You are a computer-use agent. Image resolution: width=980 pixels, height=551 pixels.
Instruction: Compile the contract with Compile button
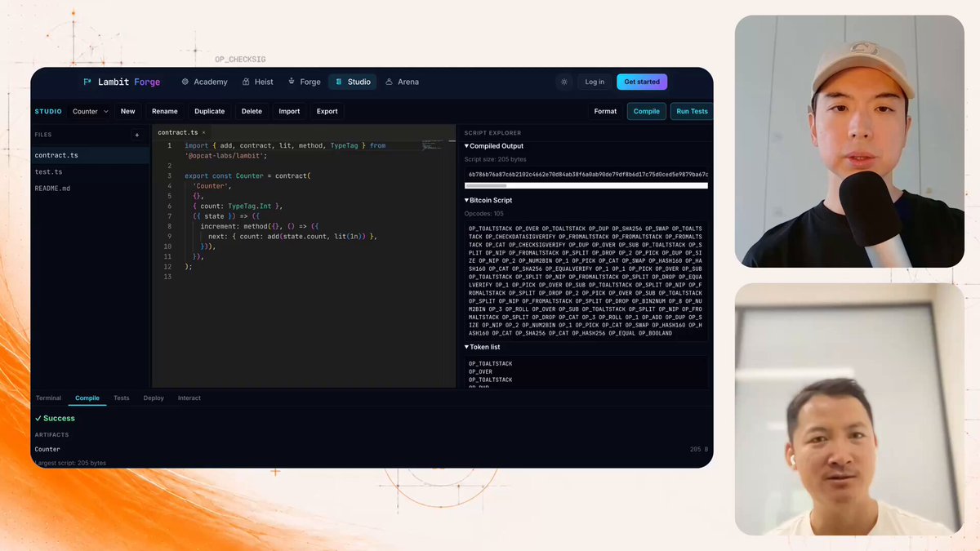[647, 111]
